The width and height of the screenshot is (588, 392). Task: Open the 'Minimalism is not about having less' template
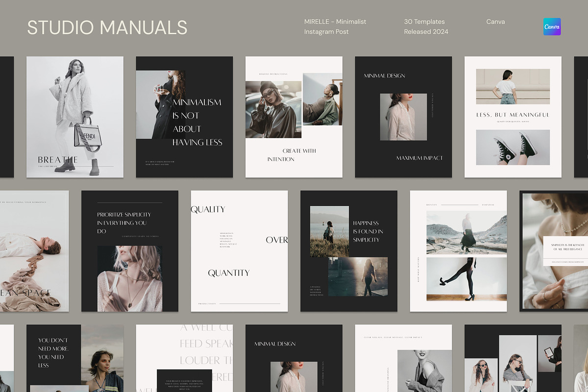click(x=184, y=117)
